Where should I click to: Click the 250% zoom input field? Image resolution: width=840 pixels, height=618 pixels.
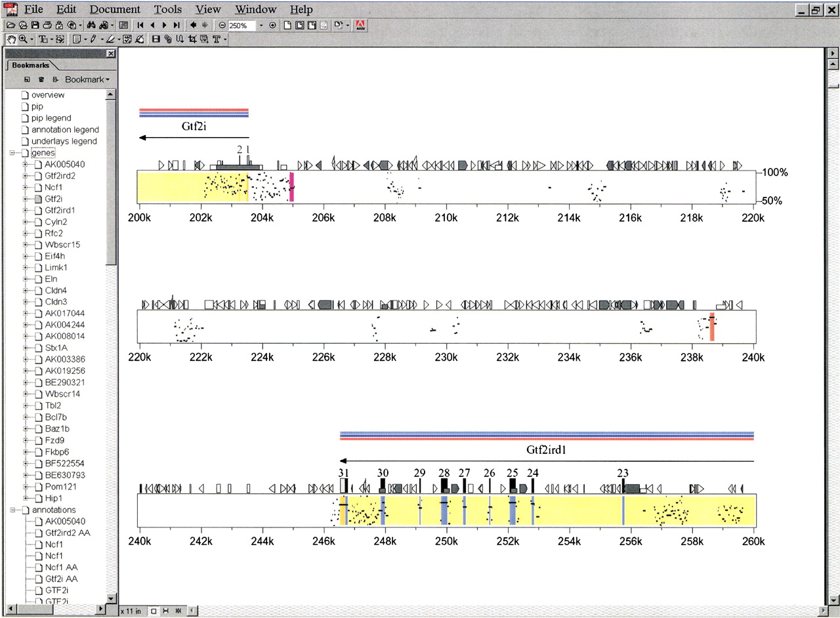pyautogui.click(x=242, y=25)
